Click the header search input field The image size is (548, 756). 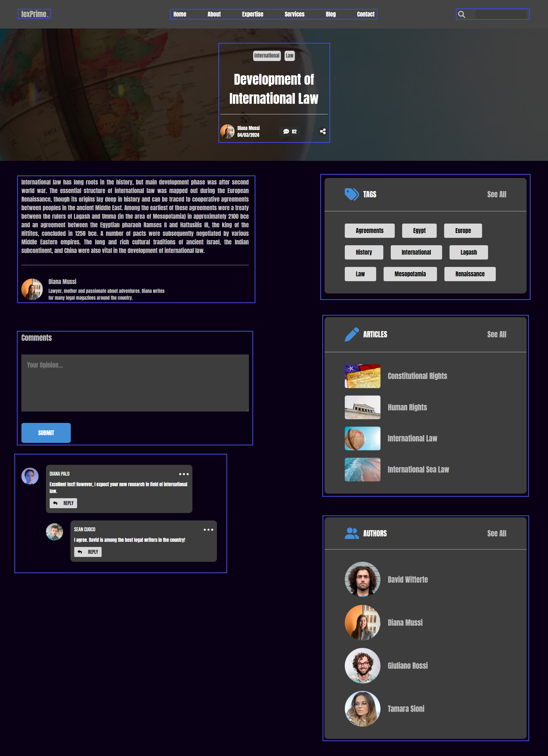[500, 14]
